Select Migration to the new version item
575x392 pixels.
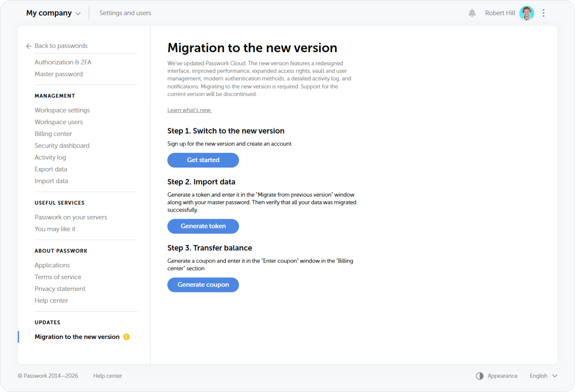[x=77, y=337]
